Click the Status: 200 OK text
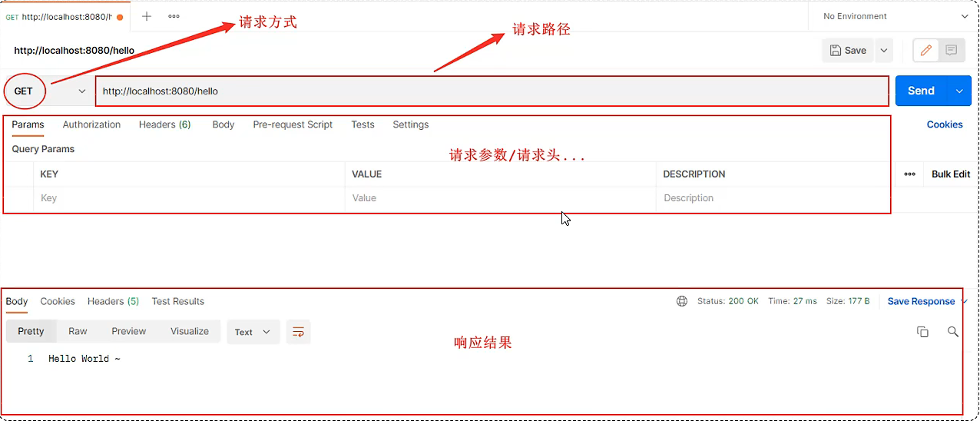This screenshot has height=424, width=980. point(728,301)
